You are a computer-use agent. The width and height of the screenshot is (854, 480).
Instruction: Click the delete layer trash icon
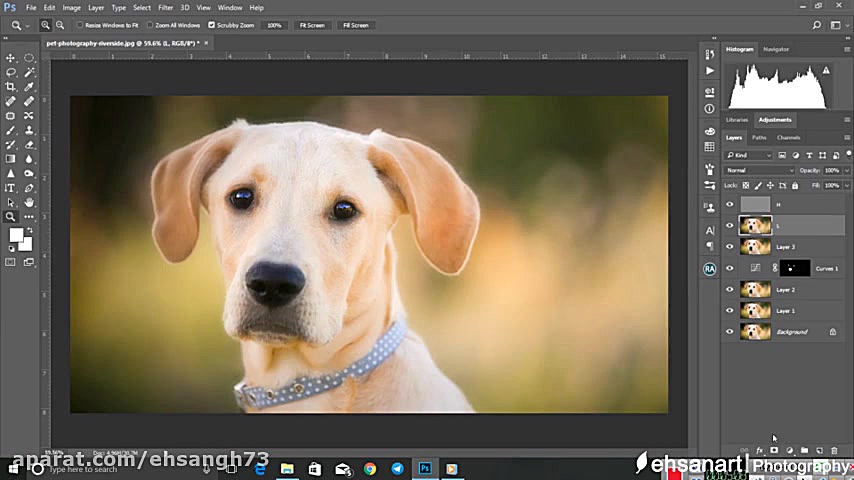834,451
